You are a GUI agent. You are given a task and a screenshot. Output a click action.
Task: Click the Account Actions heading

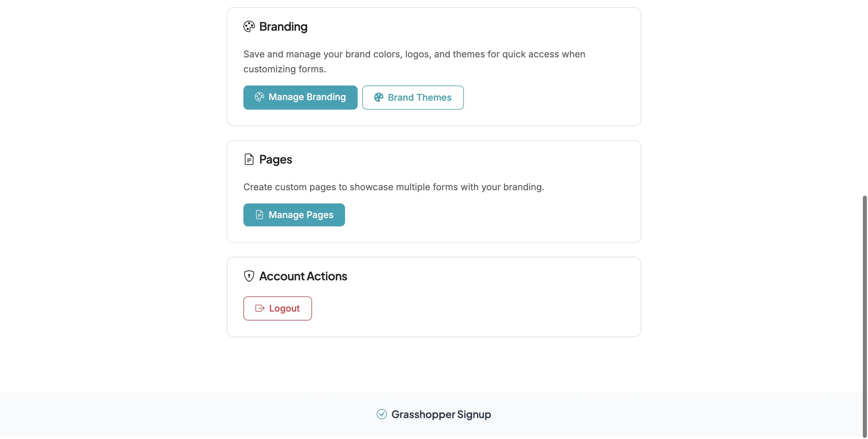click(303, 276)
